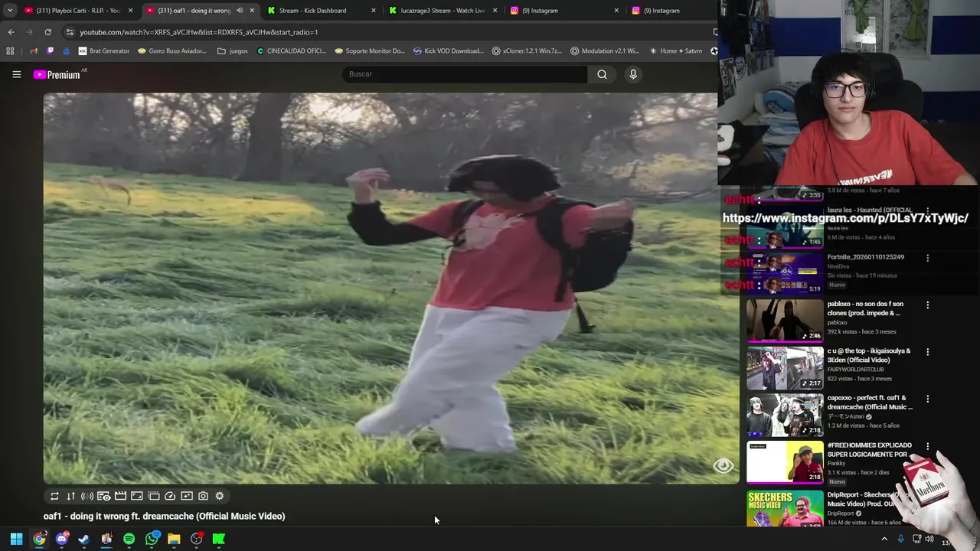Open the enhancer settings gear icon

[x=220, y=496]
